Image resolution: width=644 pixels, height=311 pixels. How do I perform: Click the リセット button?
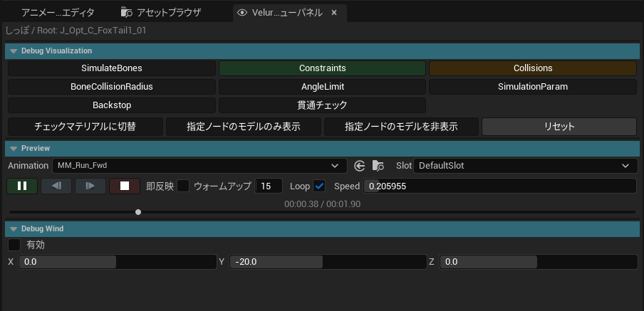pyautogui.click(x=559, y=127)
